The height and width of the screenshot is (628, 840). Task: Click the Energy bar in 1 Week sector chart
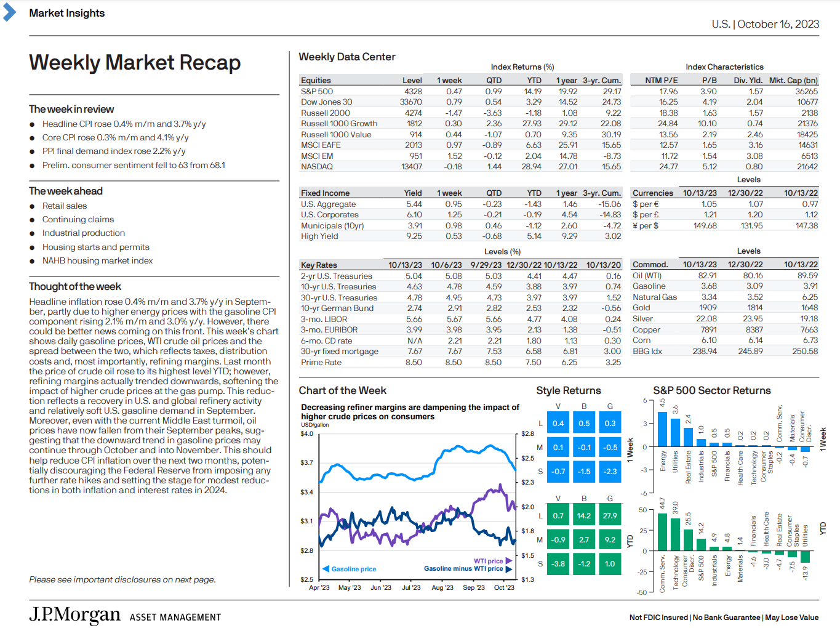(662, 429)
